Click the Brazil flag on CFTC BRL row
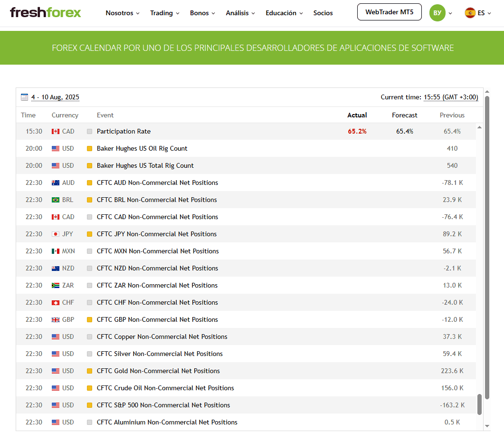This screenshot has height=433, width=504. pos(56,200)
